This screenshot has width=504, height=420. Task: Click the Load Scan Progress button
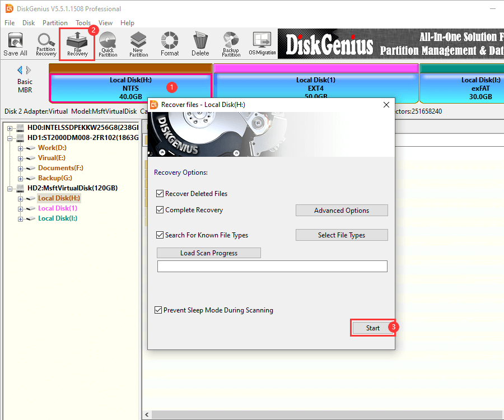209,253
